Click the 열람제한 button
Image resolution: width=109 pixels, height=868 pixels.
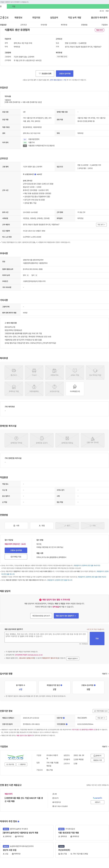[x=22, y=764]
